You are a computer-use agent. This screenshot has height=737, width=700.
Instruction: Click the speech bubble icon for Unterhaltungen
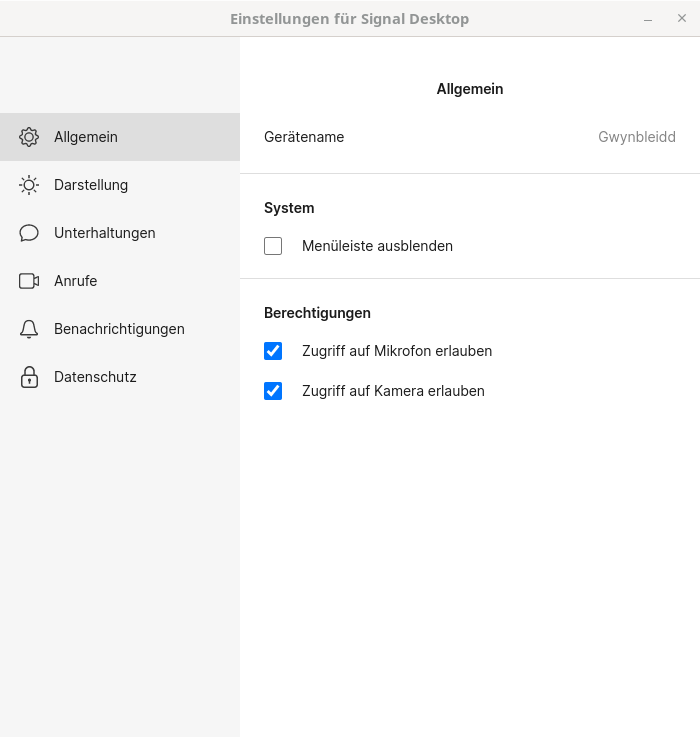click(x=29, y=233)
